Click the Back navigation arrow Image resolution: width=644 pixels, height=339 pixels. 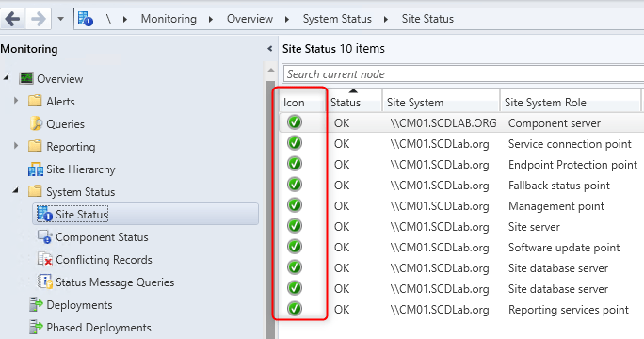(x=13, y=19)
